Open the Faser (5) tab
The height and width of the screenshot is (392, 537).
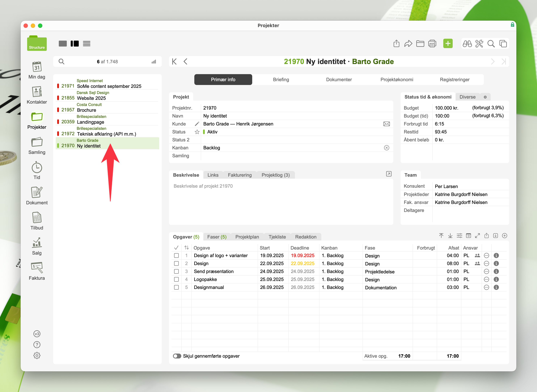217,237
